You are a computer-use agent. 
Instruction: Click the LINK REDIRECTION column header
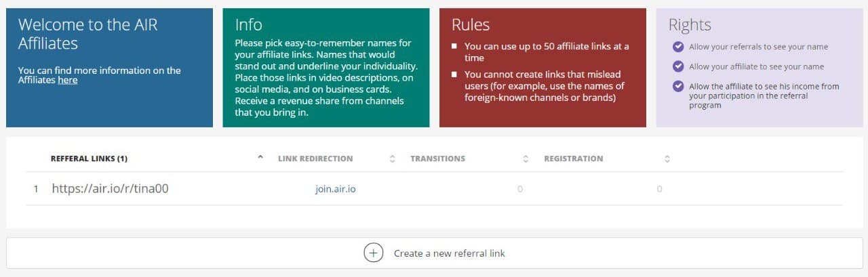pos(315,158)
